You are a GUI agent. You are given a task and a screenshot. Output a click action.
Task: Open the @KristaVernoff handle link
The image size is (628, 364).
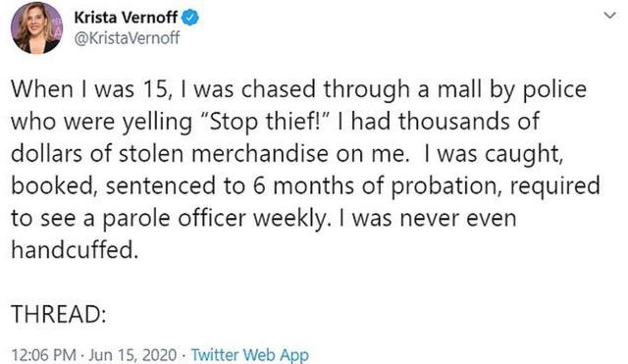tap(127, 38)
